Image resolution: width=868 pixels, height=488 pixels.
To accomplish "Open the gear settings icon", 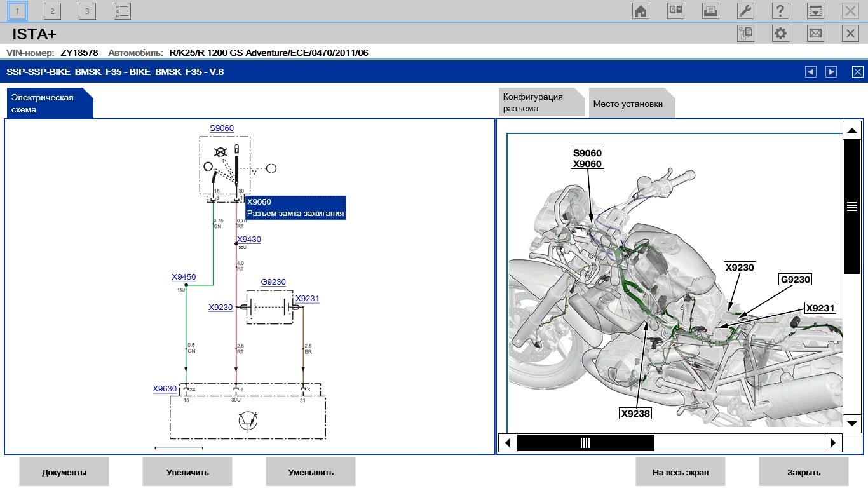I will 780,34.
